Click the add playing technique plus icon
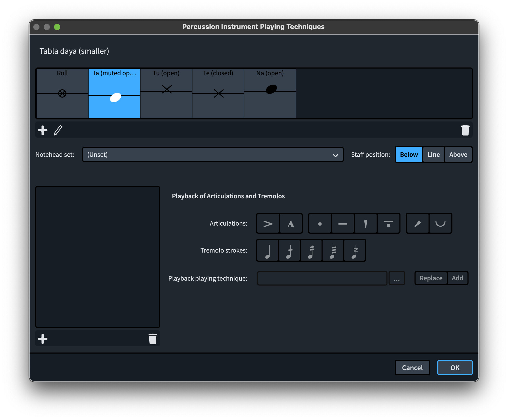The image size is (508, 420). (x=43, y=130)
